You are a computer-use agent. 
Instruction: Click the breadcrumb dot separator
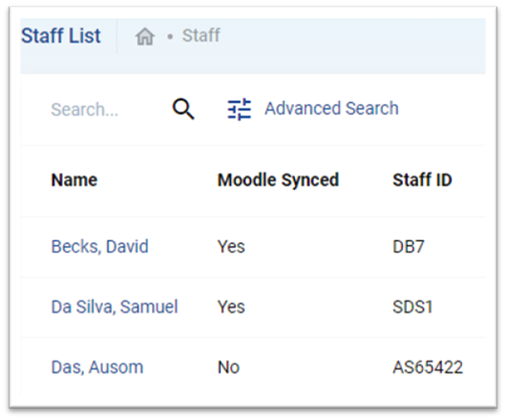point(170,37)
